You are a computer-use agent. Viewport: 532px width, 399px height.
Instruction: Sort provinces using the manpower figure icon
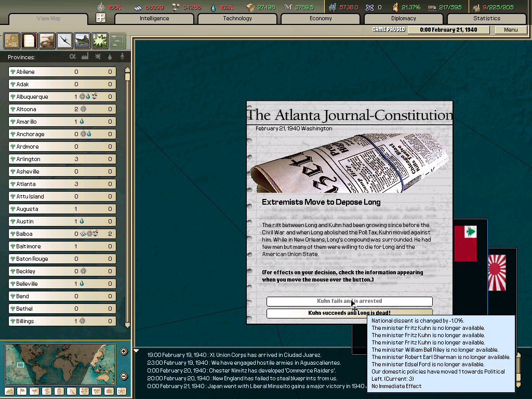coord(122,56)
